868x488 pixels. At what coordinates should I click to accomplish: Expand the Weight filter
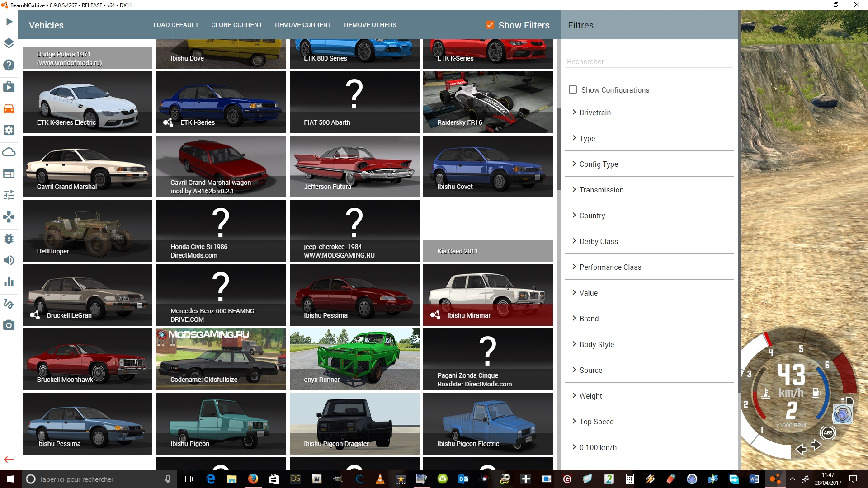pyautogui.click(x=649, y=396)
